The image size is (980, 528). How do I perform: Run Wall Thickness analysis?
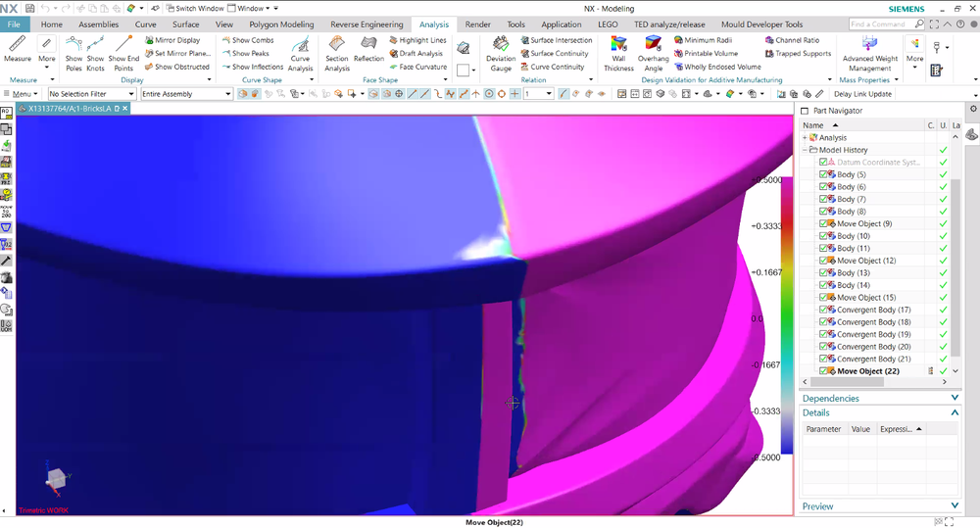point(618,53)
